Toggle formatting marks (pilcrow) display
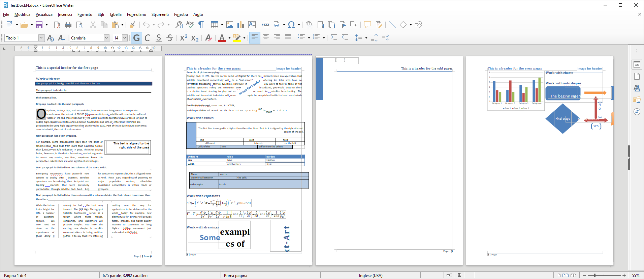 (201, 25)
